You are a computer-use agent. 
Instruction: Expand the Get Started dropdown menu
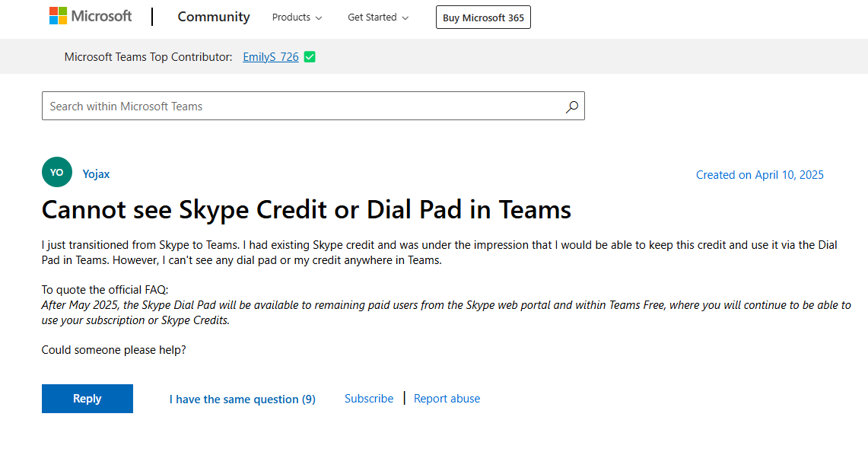tap(378, 17)
